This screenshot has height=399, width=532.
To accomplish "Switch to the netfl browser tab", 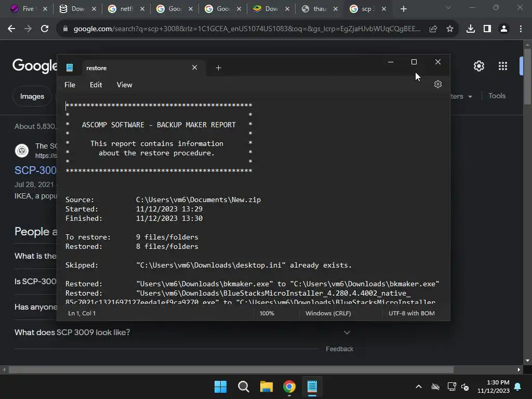I will click(x=126, y=9).
